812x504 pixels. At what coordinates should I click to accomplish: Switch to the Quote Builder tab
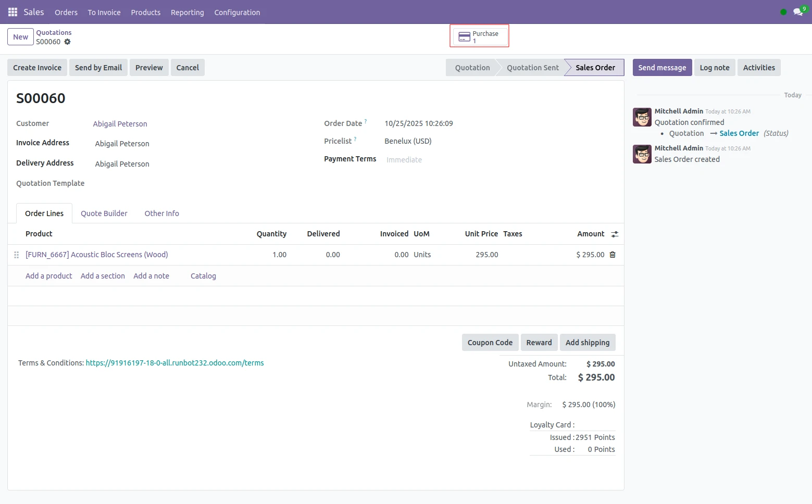104,213
